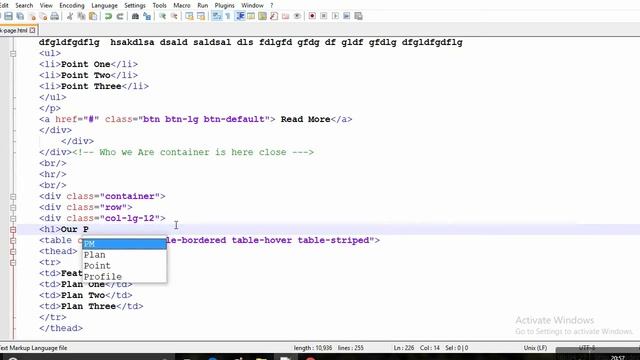Open the ? help menu
This screenshot has height=360, width=640.
point(272,5)
